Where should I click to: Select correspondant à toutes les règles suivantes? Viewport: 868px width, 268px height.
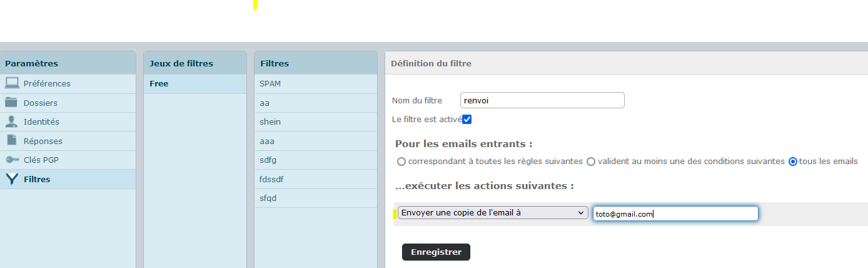[x=401, y=162]
